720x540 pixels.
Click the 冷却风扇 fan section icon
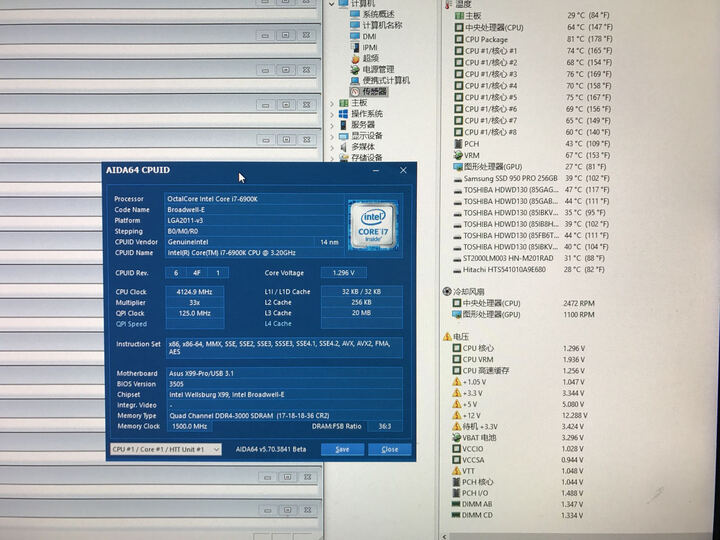point(447,291)
